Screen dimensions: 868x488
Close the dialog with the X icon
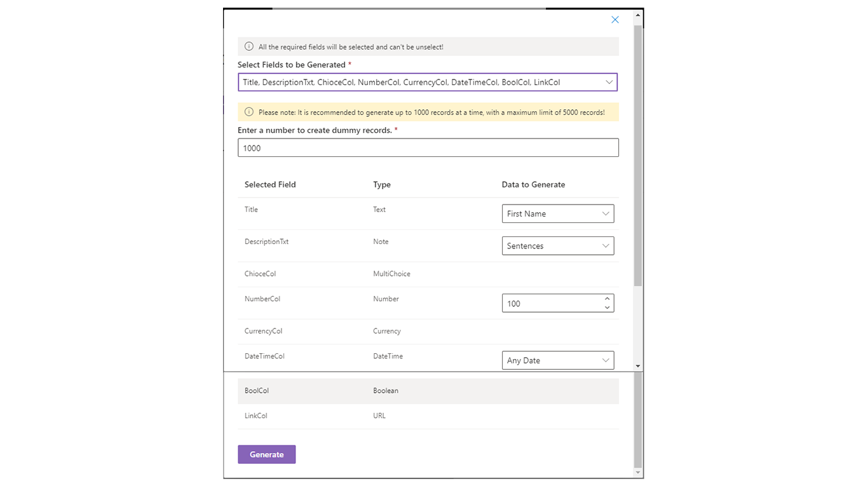615,20
